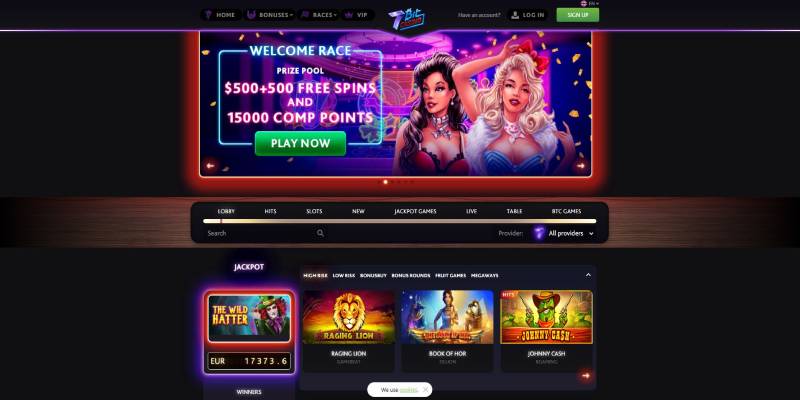This screenshot has height=400, width=800.
Task: Open the Bonuses dropdown menu
Action: [x=270, y=15]
